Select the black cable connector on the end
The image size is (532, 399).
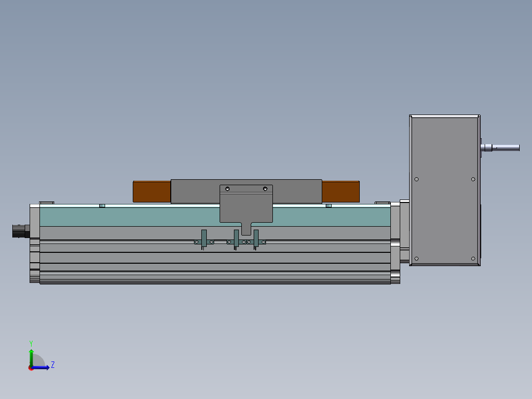(x=21, y=231)
